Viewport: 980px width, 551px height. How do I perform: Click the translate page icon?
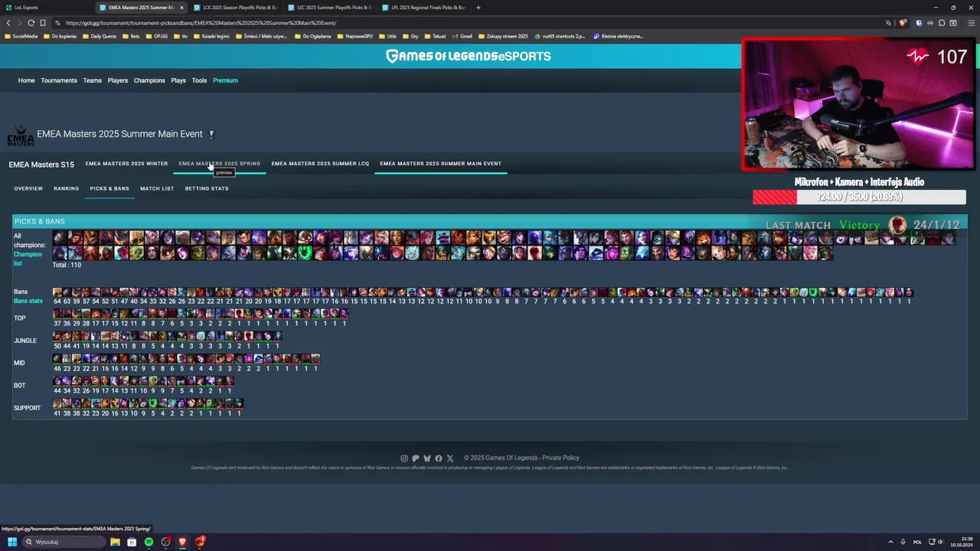point(888,23)
